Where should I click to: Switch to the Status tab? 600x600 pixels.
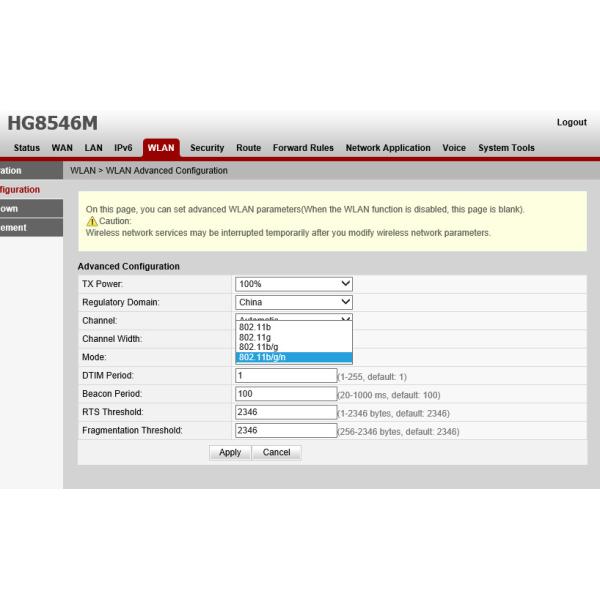27,148
